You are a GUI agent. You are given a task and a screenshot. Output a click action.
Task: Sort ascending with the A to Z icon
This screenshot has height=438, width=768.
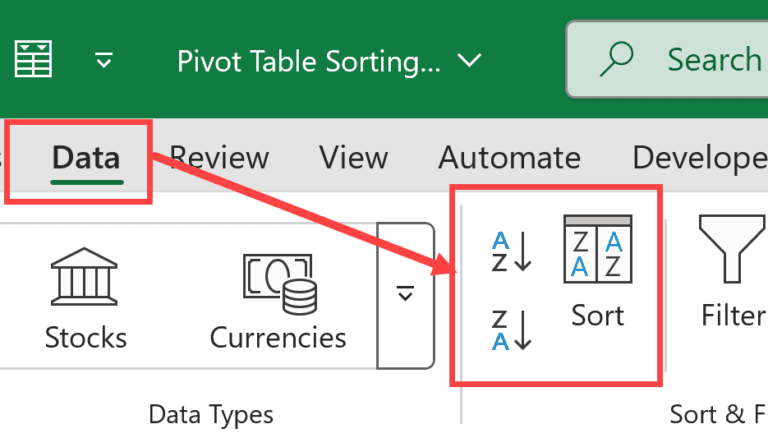point(511,252)
